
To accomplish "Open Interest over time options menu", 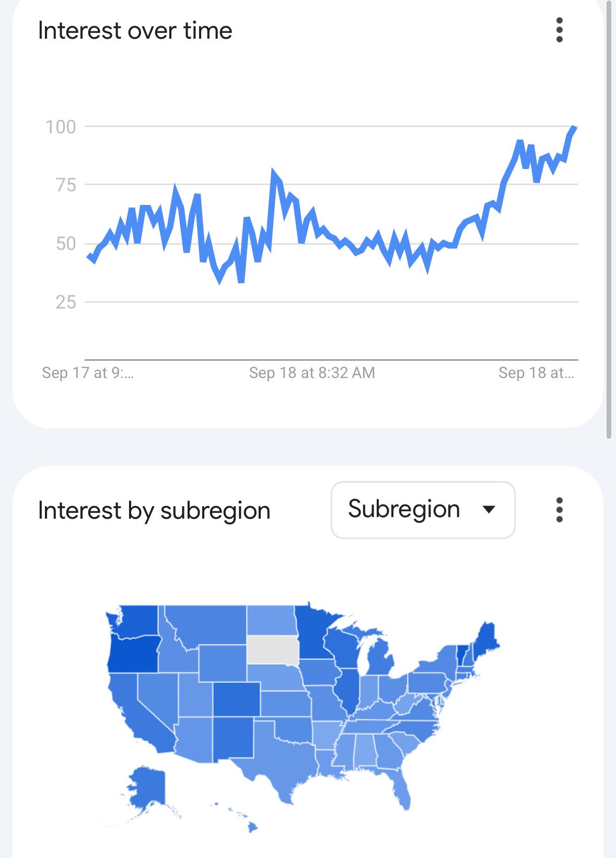I will tap(559, 30).
